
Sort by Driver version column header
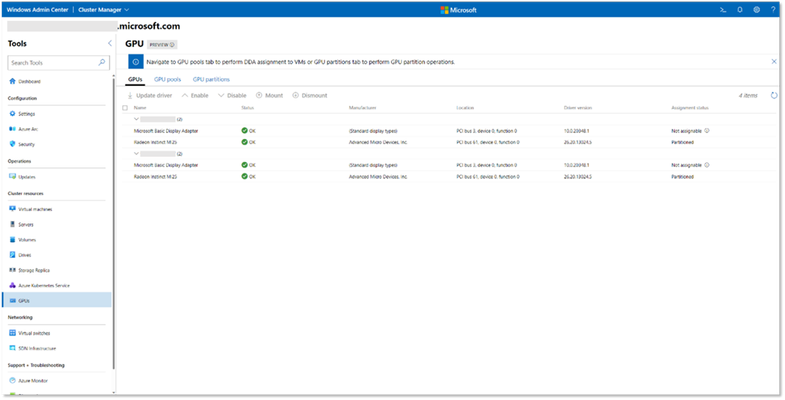point(578,108)
